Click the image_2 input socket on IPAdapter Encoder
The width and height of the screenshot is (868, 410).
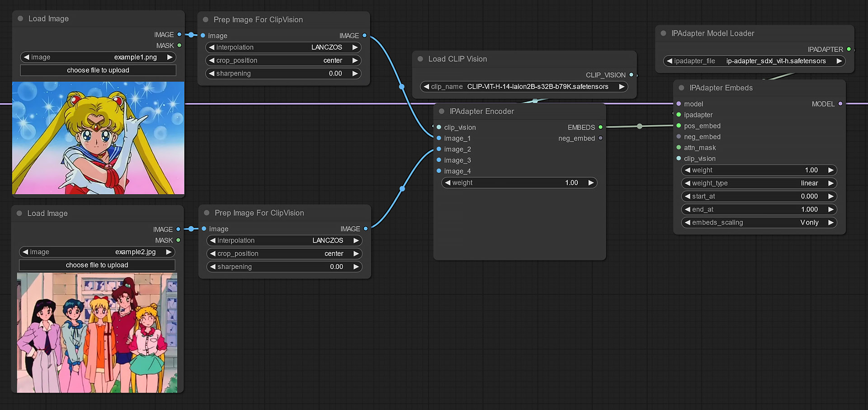tap(439, 149)
